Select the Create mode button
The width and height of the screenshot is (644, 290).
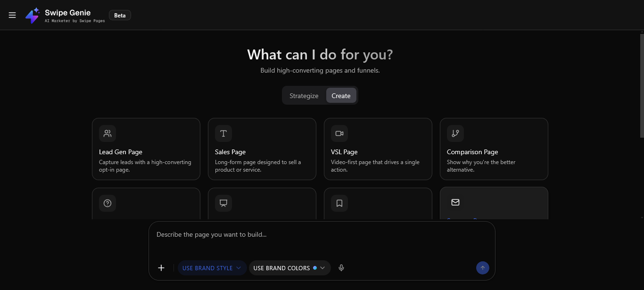pos(341,95)
